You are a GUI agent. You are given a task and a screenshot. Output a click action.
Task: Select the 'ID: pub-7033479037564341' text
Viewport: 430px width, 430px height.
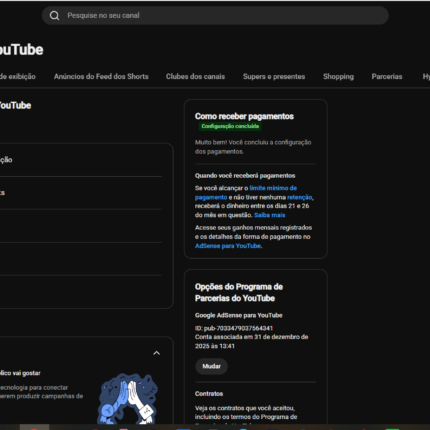(x=234, y=328)
